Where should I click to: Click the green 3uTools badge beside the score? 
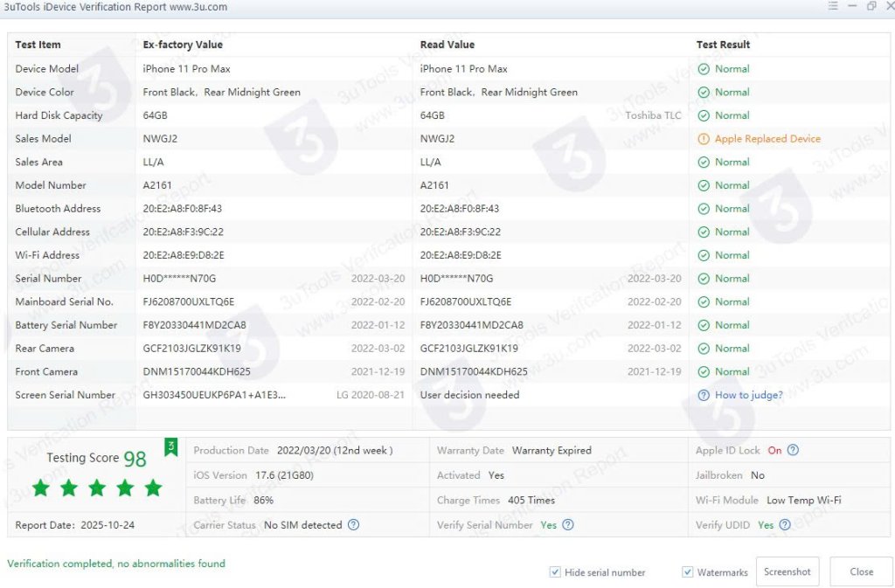pyautogui.click(x=171, y=448)
